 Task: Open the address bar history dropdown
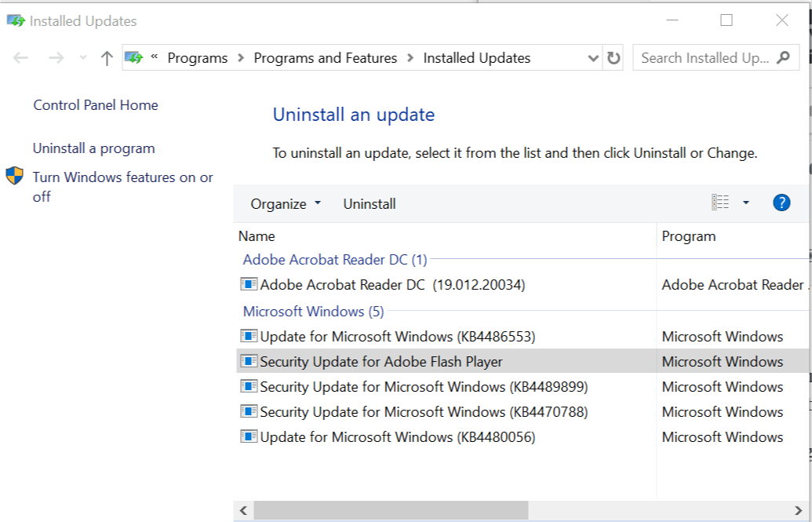tap(593, 58)
